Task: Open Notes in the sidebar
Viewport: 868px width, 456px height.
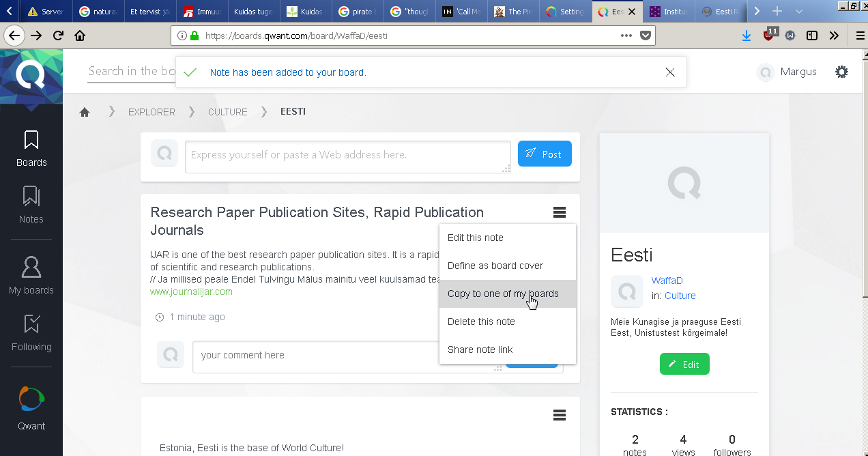Action: 31,205
